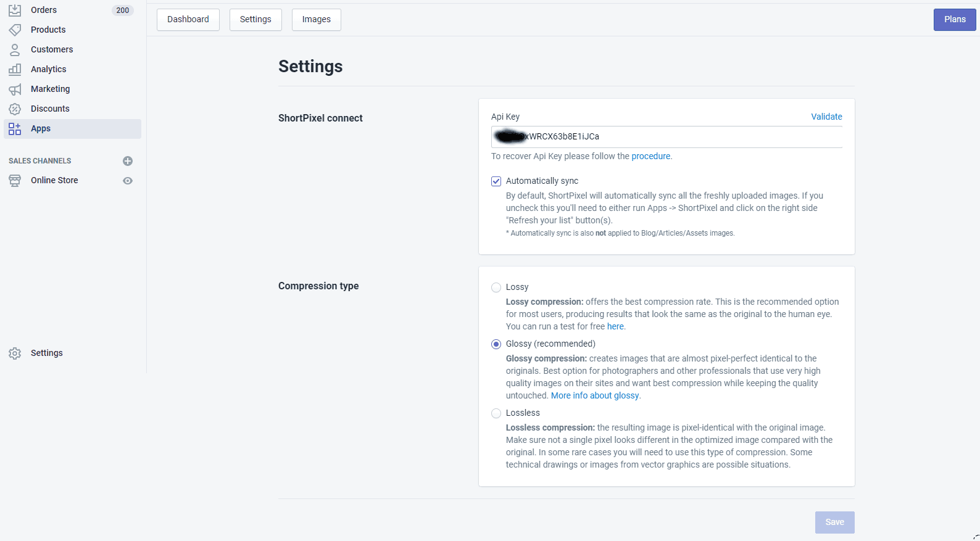The width and height of the screenshot is (980, 541).
Task: Click the Online Store storefront icon
Action: pyautogui.click(x=15, y=180)
